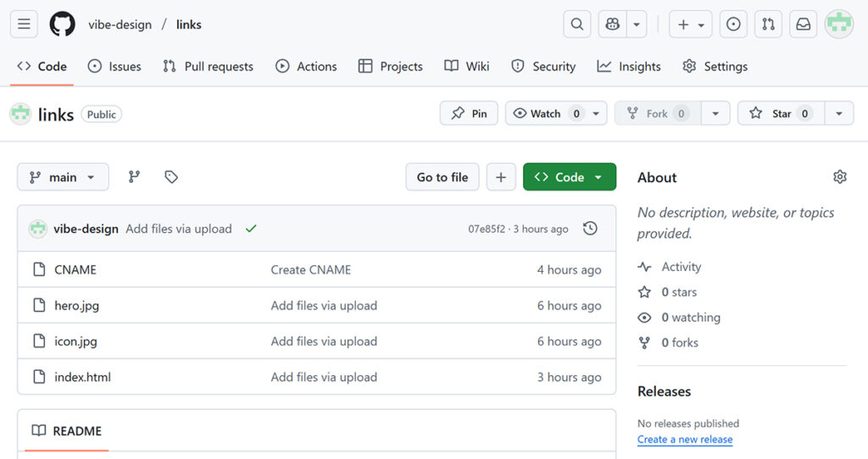Open the index.html file
868x459 pixels.
(82, 377)
